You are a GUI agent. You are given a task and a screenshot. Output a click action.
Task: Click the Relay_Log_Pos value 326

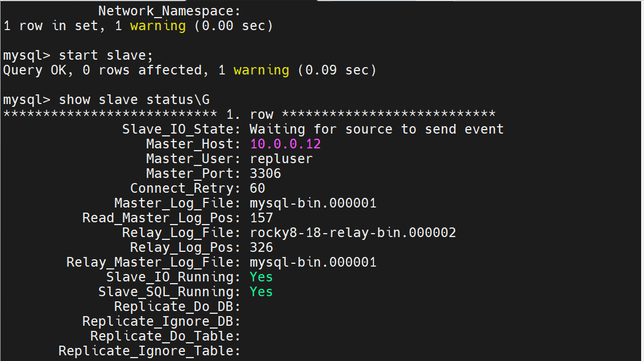261,248
